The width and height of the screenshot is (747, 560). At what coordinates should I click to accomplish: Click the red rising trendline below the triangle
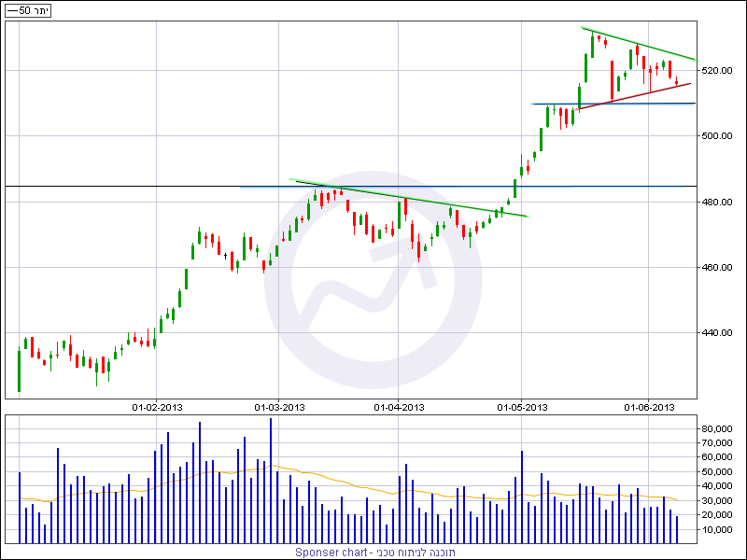[635, 96]
